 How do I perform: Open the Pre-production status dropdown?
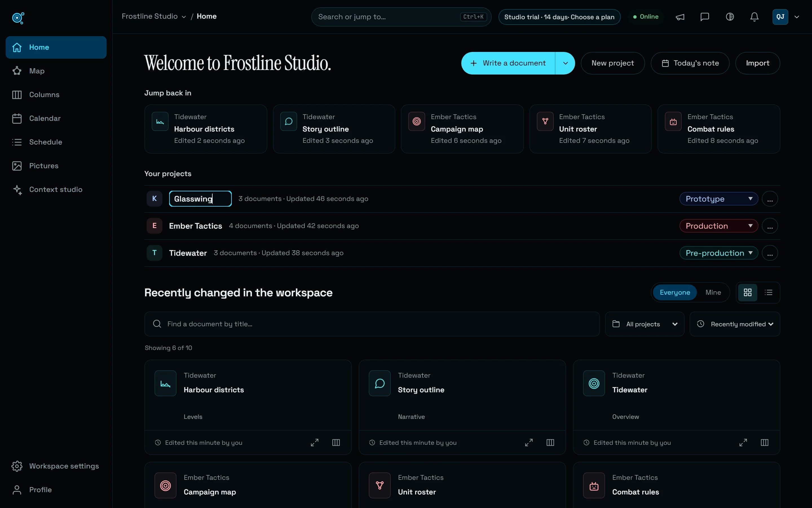(719, 253)
